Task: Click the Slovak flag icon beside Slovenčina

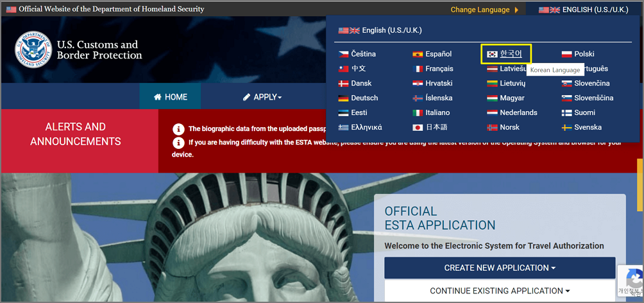Action: (567, 83)
